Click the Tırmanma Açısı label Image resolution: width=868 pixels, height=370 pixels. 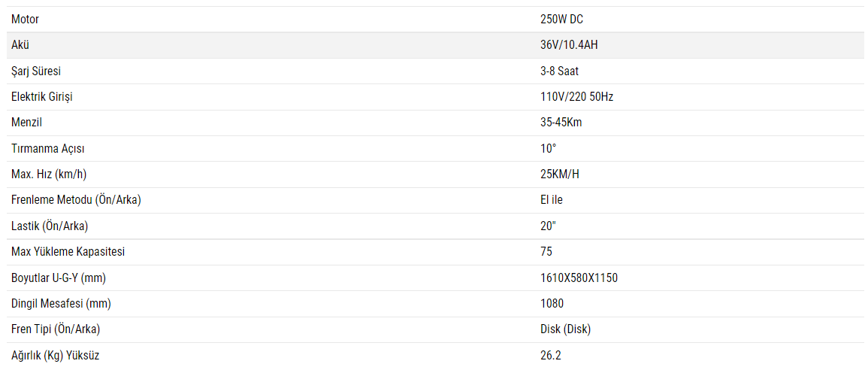(x=43, y=149)
